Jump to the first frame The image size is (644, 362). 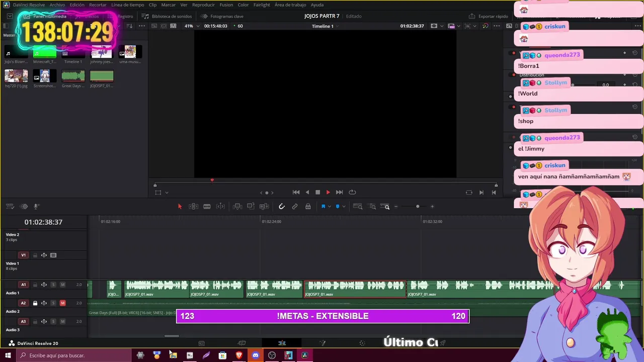296,192
